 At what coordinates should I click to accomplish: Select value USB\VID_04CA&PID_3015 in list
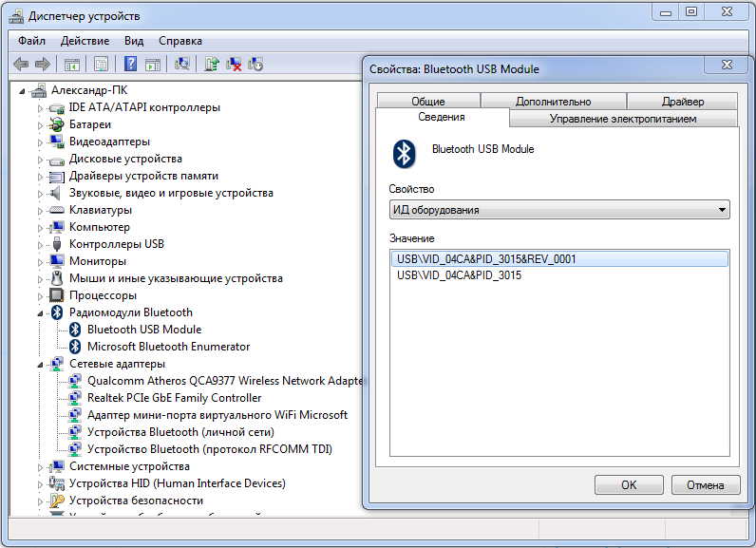point(459,275)
